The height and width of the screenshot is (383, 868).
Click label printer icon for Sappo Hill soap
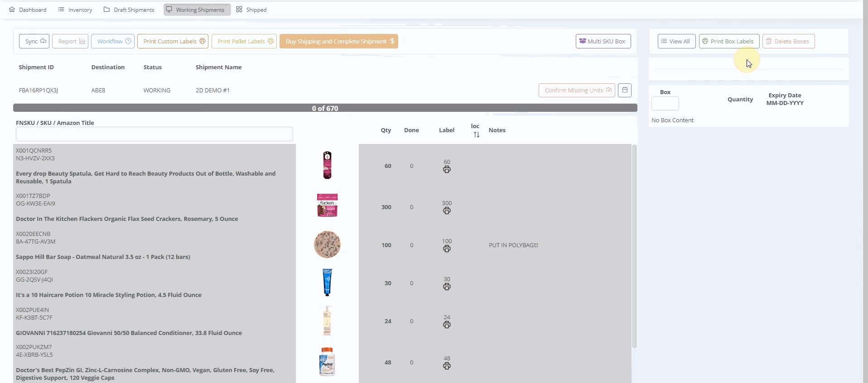[447, 249]
